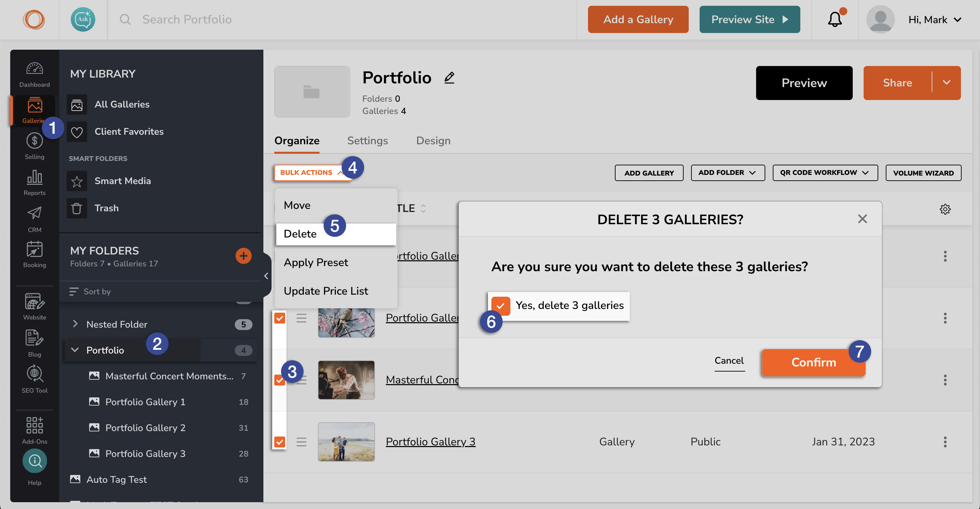Open table column settings gear

coord(945,209)
